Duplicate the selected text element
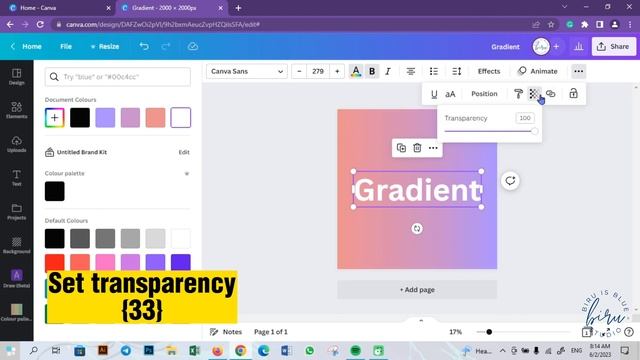Viewport: 640px width, 360px height. 401,148
